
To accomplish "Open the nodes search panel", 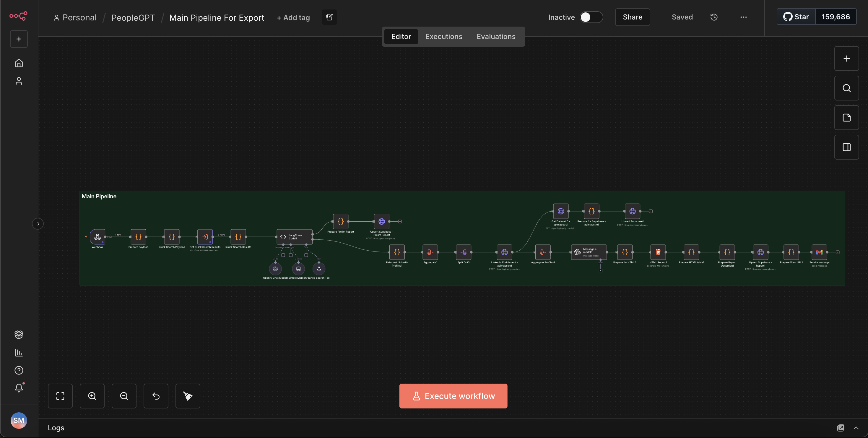I will [846, 88].
